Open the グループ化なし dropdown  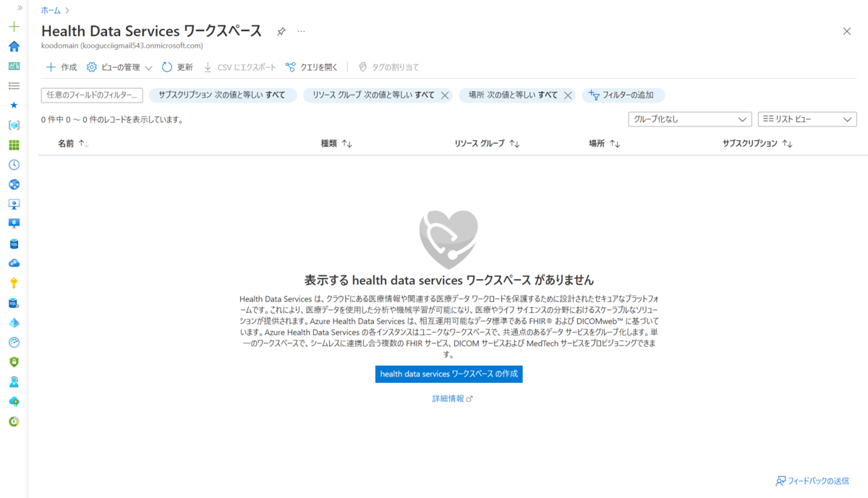(x=690, y=119)
